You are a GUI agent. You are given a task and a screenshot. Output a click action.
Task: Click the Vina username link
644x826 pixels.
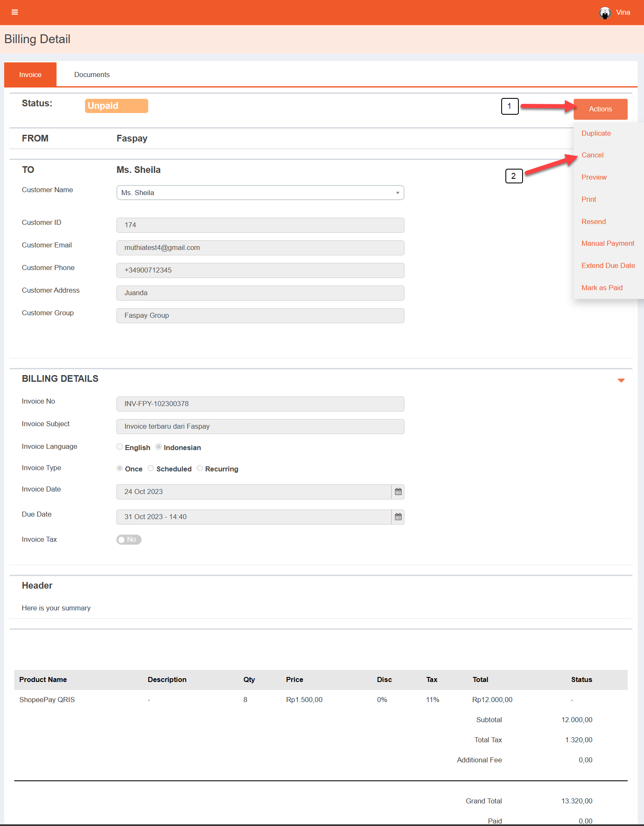click(x=623, y=13)
